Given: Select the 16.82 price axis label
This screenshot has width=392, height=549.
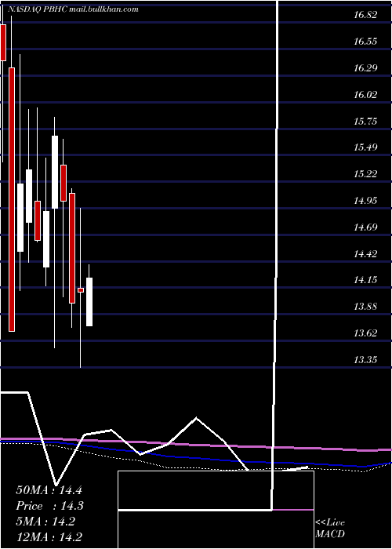Looking at the screenshot, I should click(365, 15).
